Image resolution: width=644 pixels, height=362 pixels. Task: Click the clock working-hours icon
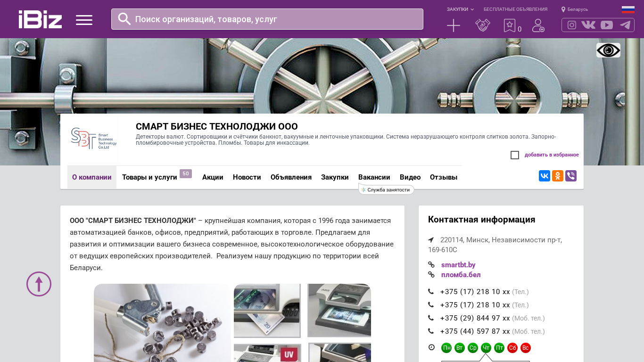click(x=431, y=347)
